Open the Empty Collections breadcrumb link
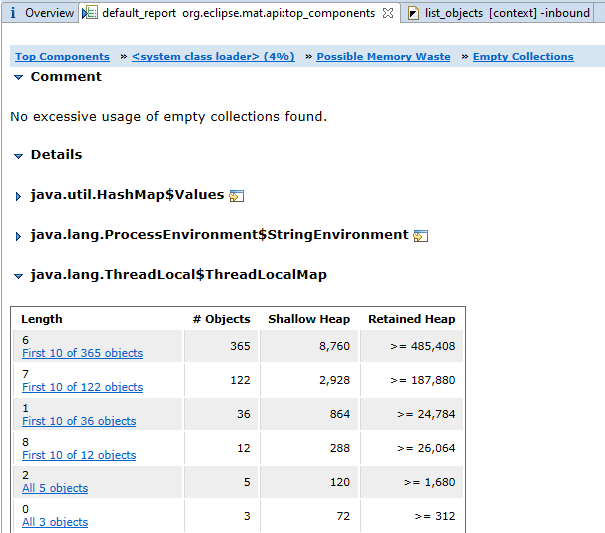 (523, 57)
